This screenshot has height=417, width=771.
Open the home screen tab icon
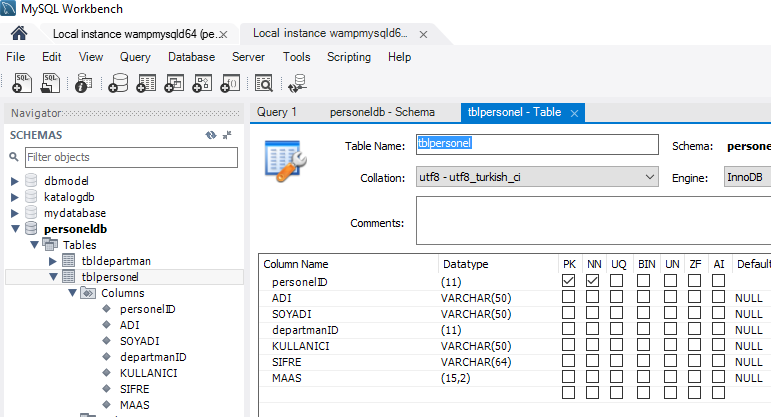19,33
